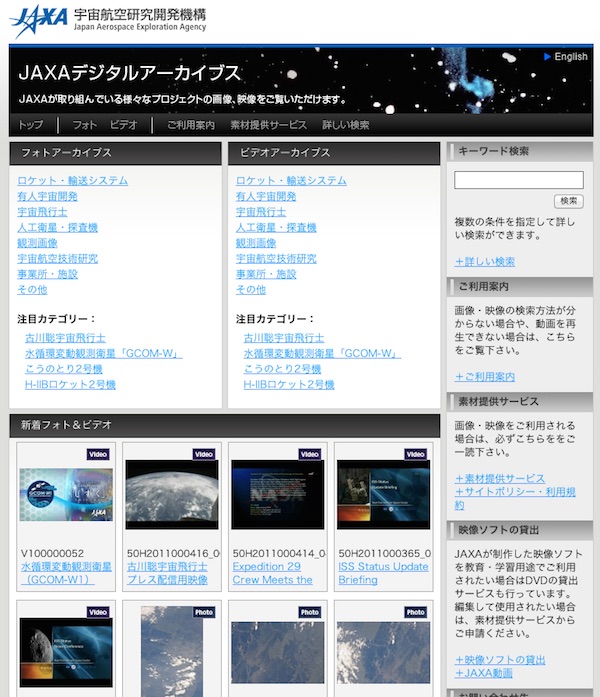Open the 50H2011000414 Expedition 29 thumbnail
This screenshot has width=600, height=697.
(x=277, y=495)
